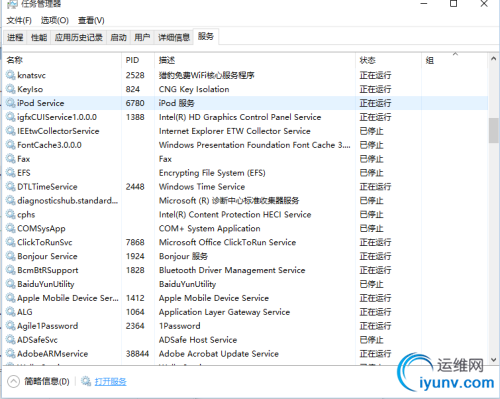Click the PID value 38844
This screenshot has width=500, height=399.
137,354
